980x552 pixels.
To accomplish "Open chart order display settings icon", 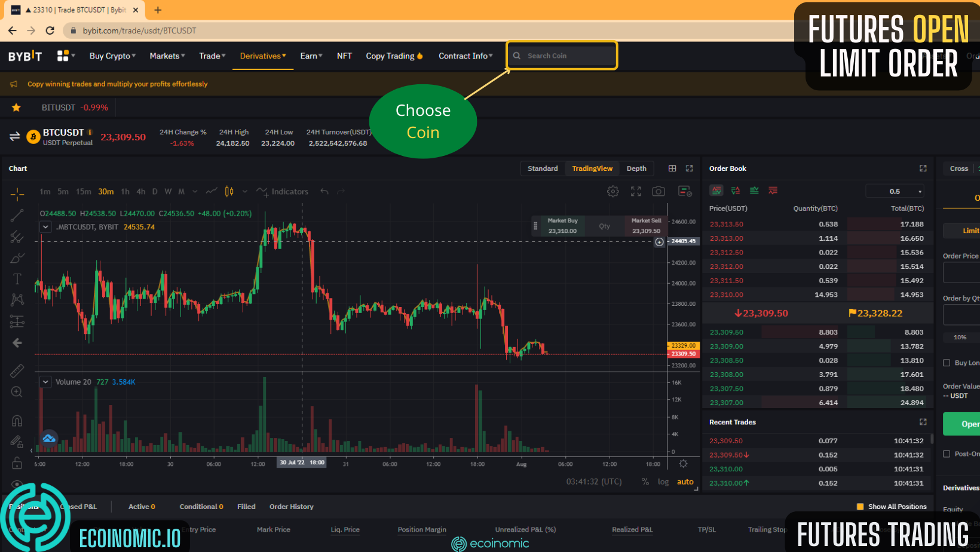I will coord(685,191).
